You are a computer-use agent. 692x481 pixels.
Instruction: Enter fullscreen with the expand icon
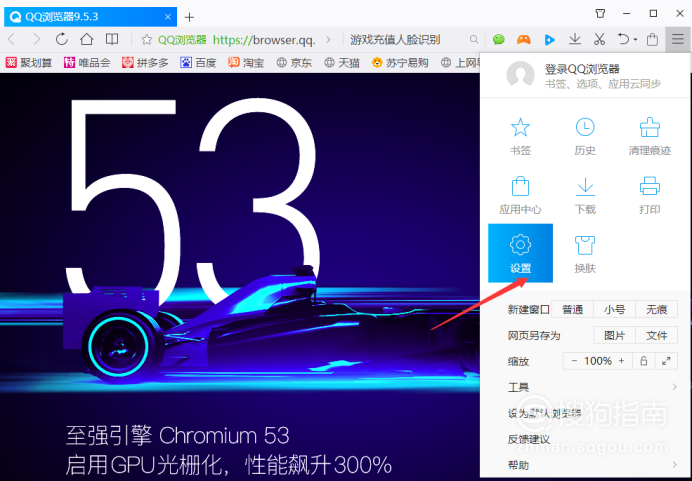coord(666,361)
